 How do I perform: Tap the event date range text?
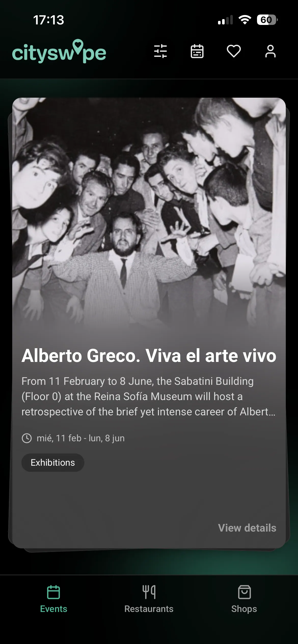click(80, 438)
